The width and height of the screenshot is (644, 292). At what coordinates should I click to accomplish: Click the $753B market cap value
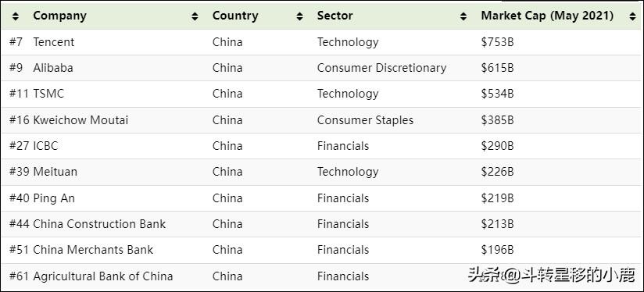pyautogui.click(x=497, y=42)
